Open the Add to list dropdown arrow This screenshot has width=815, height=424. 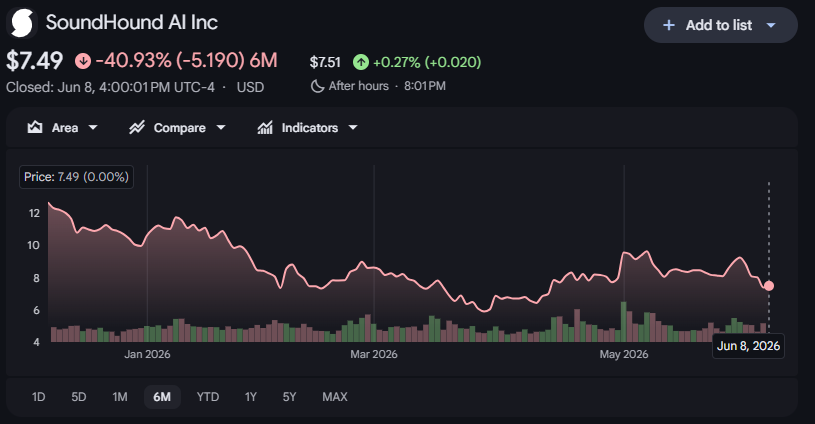pos(771,25)
